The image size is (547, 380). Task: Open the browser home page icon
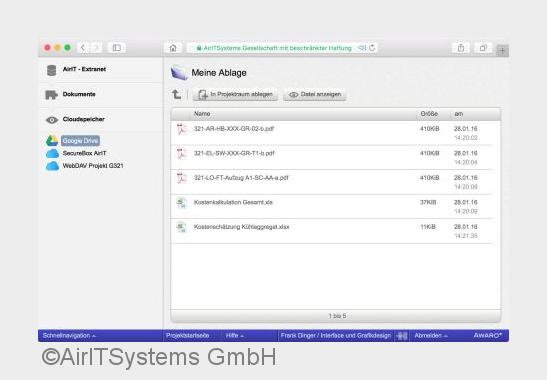point(173,48)
